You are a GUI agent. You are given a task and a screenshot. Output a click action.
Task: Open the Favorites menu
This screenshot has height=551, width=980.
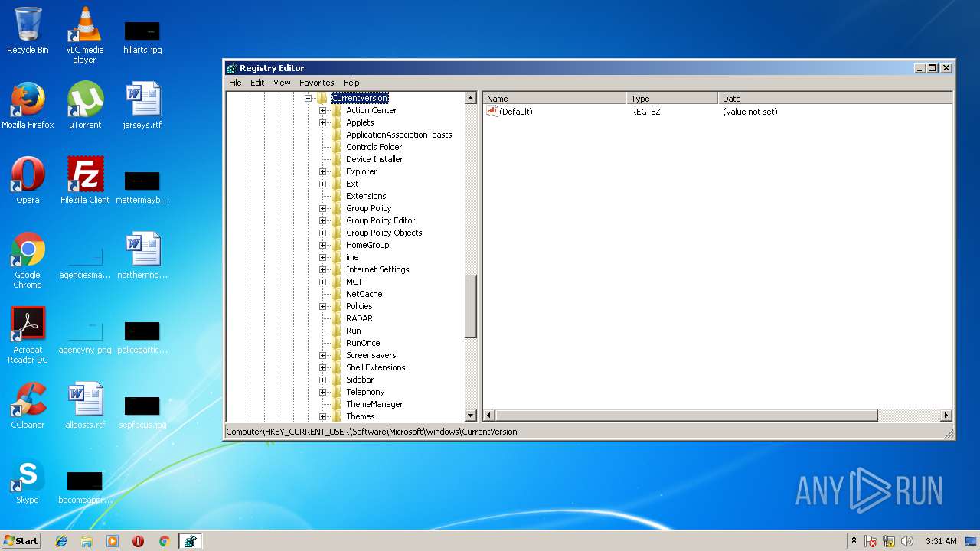[x=316, y=83]
